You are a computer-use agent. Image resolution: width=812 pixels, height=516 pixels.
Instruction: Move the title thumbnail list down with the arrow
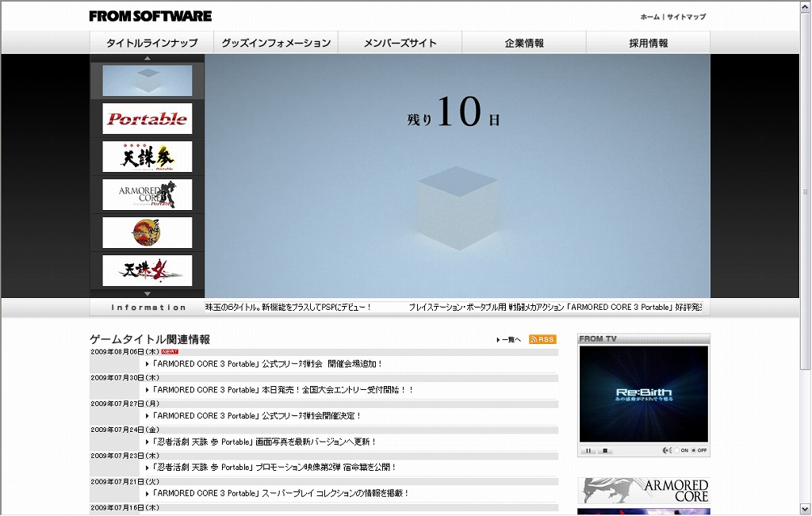click(147, 293)
